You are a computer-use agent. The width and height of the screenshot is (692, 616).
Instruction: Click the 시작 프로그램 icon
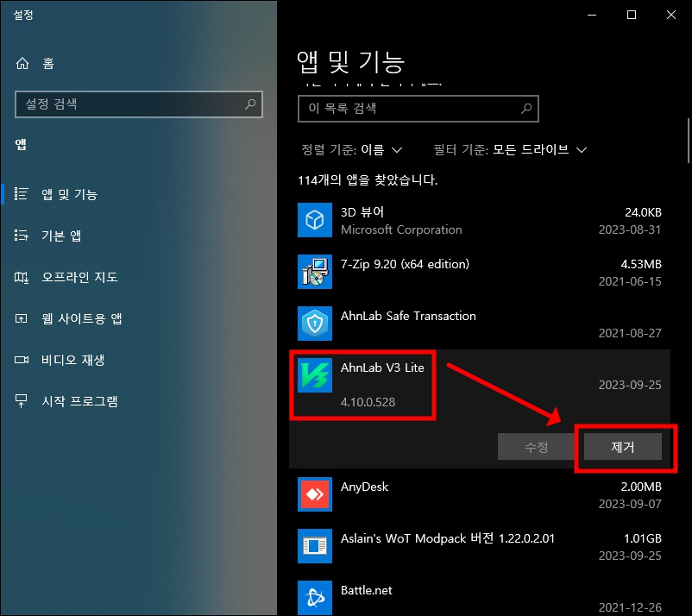coord(22,400)
